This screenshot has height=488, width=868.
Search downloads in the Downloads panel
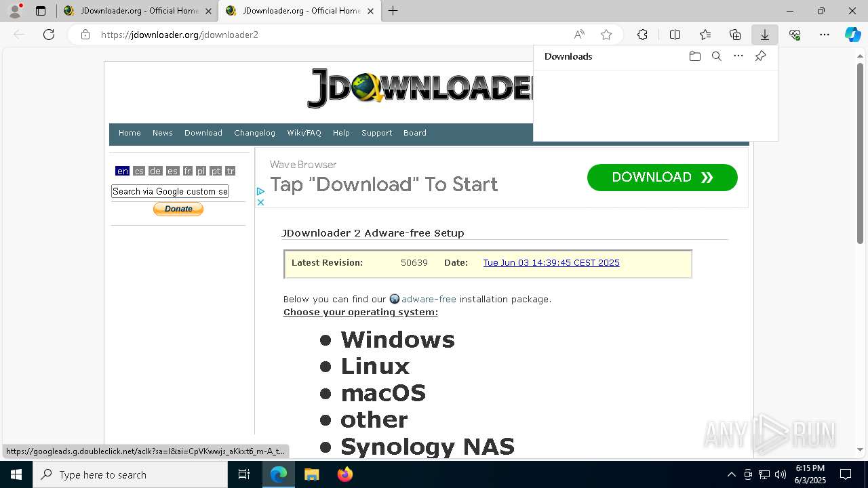(717, 56)
